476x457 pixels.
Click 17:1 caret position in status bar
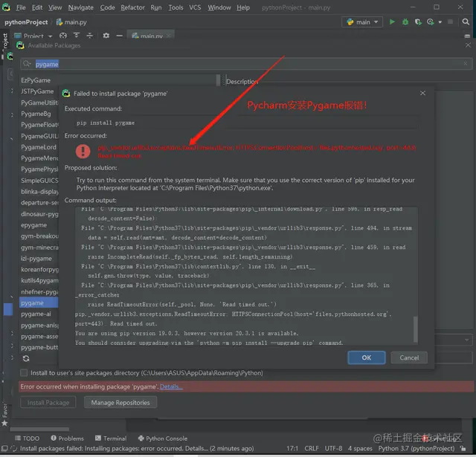pos(292,449)
